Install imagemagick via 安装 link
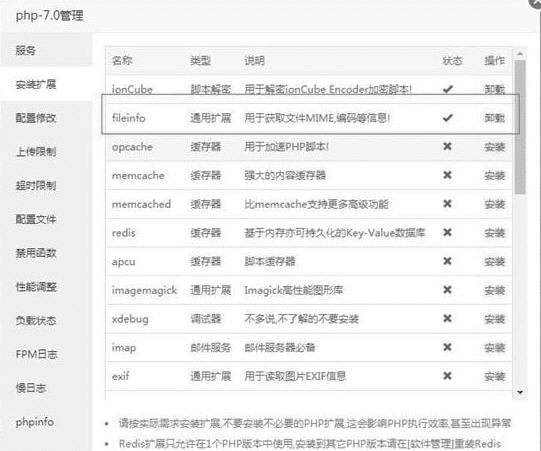 (x=494, y=290)
